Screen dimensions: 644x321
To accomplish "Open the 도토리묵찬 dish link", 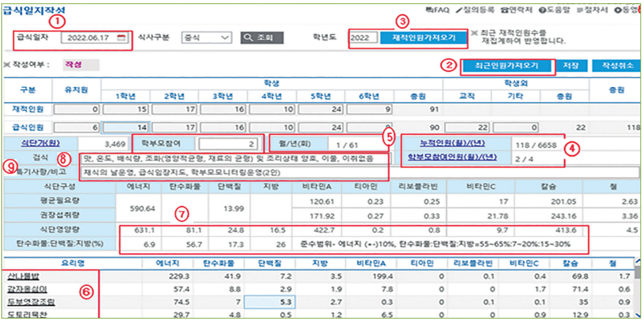I will 27,314.
